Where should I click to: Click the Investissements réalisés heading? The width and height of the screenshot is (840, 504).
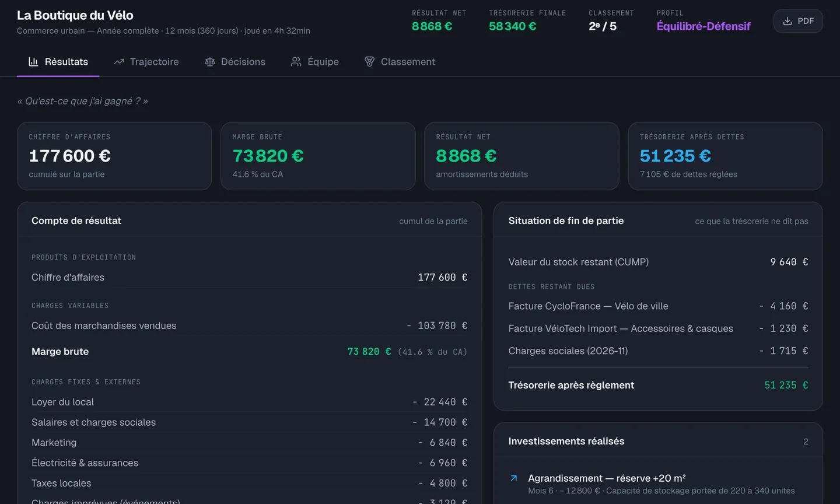pos(566,442)
